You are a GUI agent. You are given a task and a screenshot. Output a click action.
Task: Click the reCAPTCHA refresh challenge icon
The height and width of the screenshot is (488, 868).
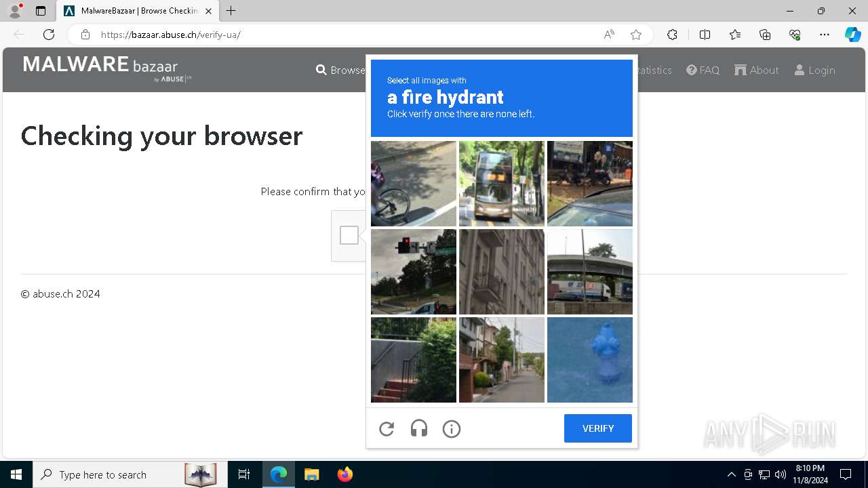pos(387,428)
